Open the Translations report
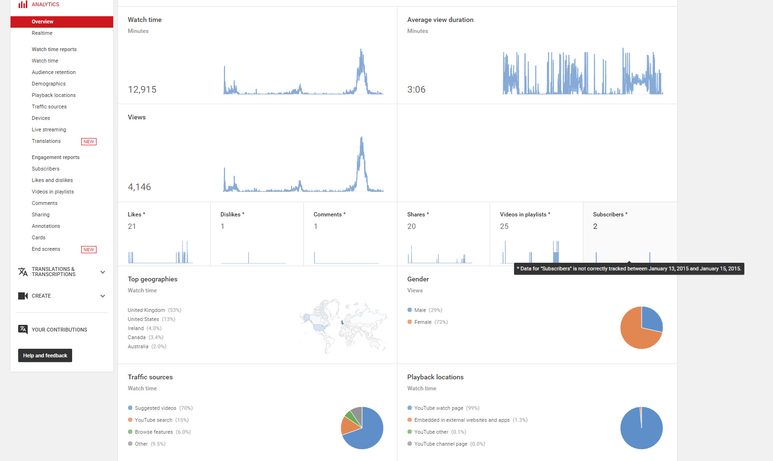Viewport: 773px width, 461px height. coord(46,141)
